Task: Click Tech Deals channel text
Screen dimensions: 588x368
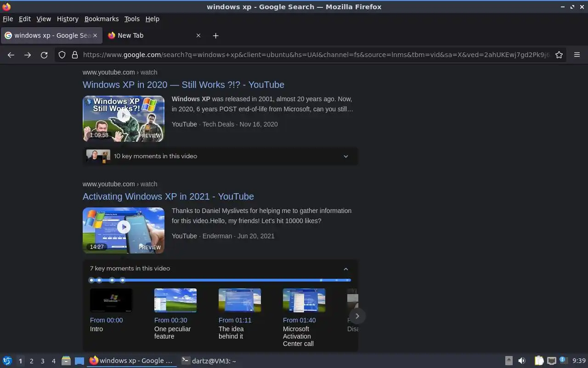Action: point(218,124)
